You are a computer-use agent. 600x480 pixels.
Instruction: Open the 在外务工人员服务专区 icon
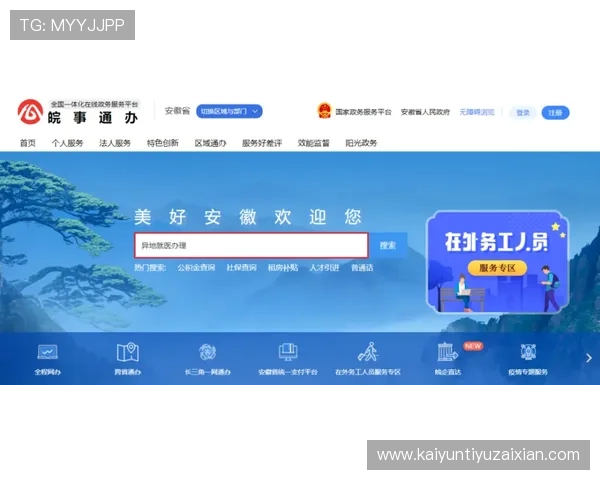[x=368, y=352]
